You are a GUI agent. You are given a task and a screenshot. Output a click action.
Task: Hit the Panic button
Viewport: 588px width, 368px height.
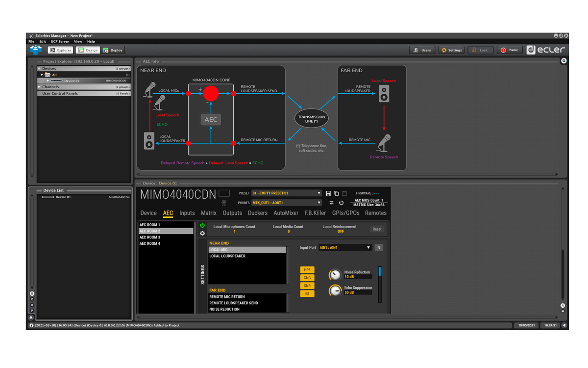[x=509, y=50]
